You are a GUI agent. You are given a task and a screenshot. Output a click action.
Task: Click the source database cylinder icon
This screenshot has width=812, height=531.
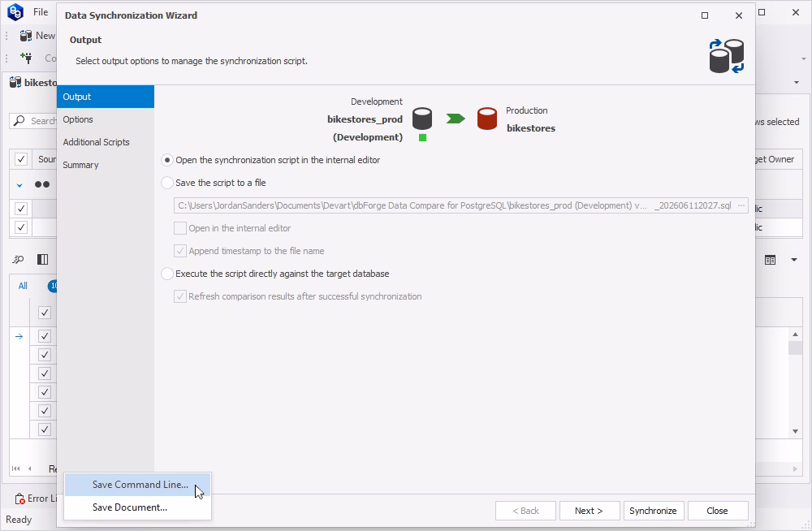click(x=422, y=119)
